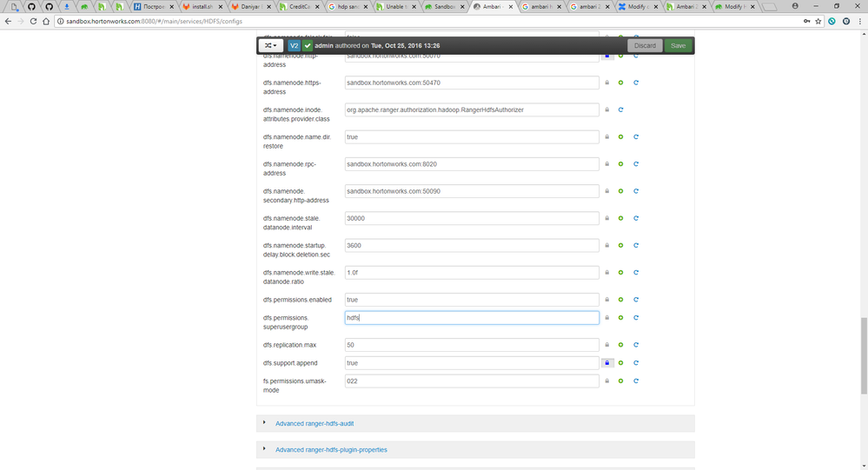Open the Chrome menu
Image resolution: width=868 pixels, height=470 pixels.
coord(859,21)
